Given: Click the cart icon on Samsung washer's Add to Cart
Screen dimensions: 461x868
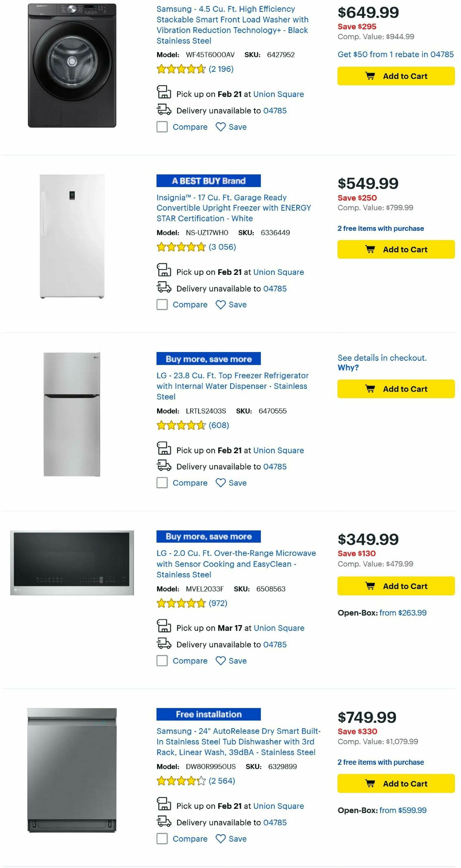Looking at the screenshot, I should (x=370, y=76).
